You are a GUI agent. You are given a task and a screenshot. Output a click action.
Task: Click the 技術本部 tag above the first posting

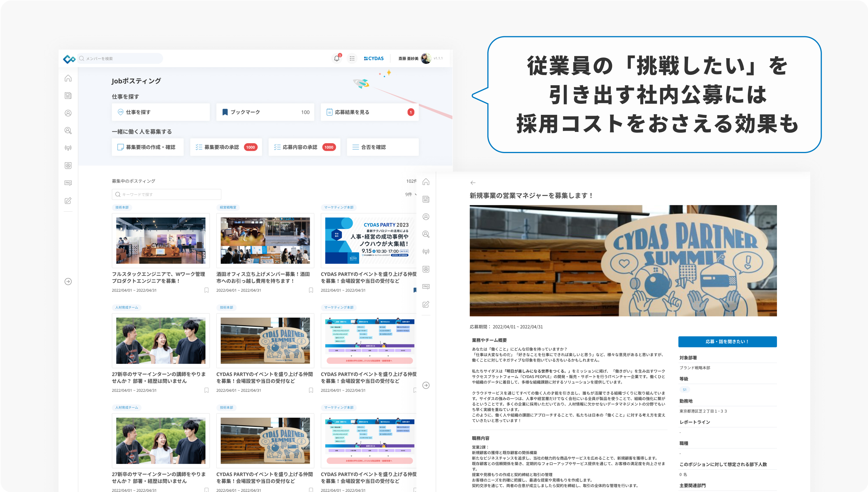[x=122, y=208]
